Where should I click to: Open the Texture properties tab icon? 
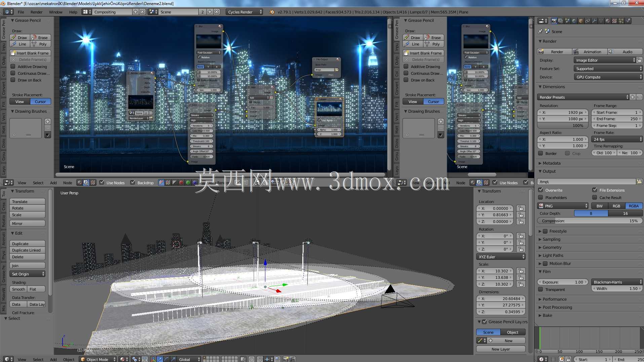pyautogui.click(x=614, y=21)
